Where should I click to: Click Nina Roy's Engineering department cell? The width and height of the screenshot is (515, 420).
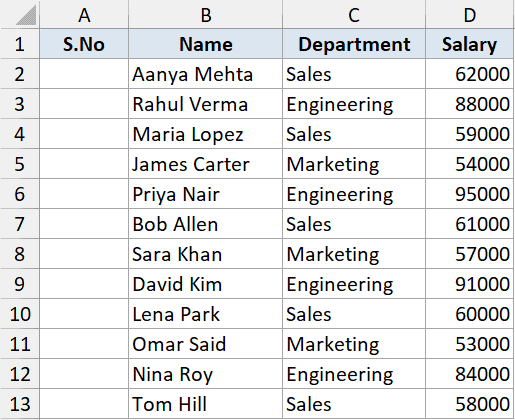click(354, 374)
